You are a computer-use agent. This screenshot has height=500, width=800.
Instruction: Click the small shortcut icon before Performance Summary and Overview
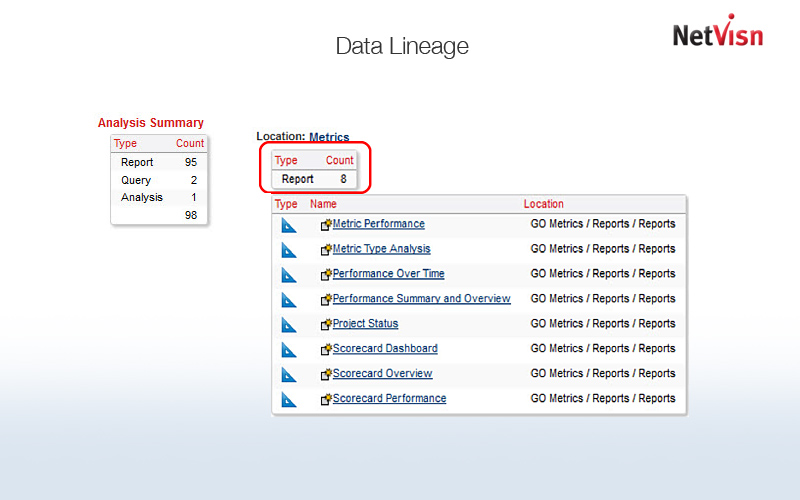(x=326, y=299)
